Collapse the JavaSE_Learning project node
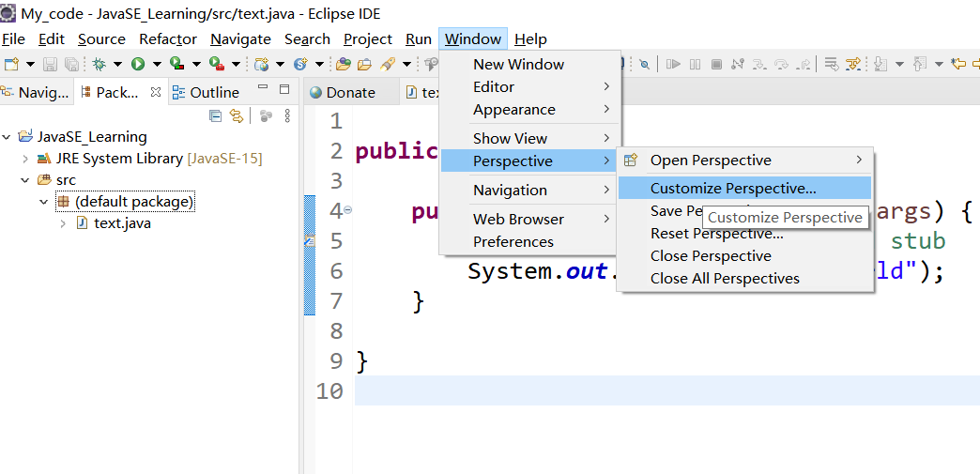980x474 pixels. [7, 137]
